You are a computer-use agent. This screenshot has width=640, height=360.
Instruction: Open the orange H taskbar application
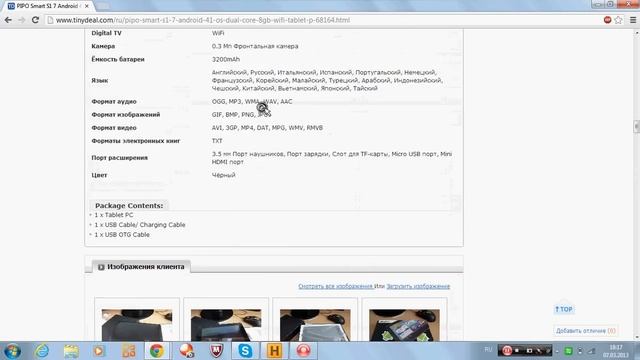pyautogui.click(x=274, y=351)
